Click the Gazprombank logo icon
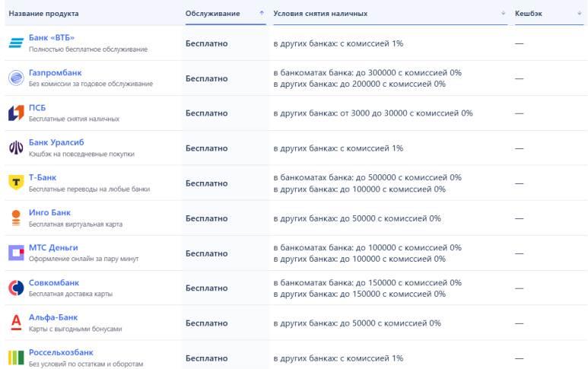Viewport: 588px width, 369px height. 16,78
